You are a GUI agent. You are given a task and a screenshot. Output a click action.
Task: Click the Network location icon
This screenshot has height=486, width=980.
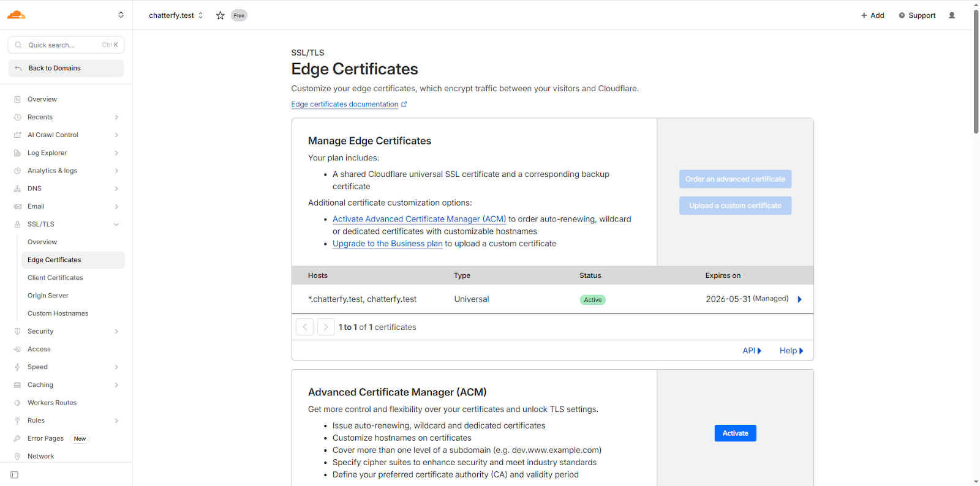point(17,456)
